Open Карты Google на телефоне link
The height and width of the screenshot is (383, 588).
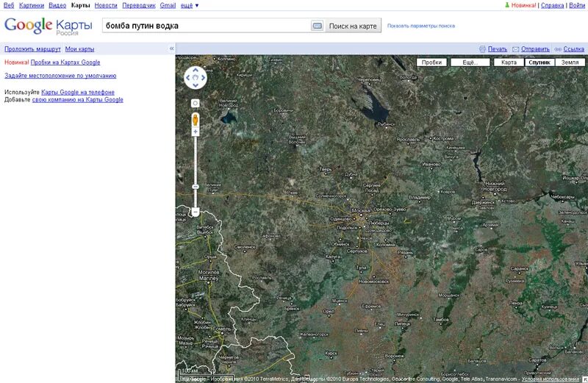(x=78, y=92)
